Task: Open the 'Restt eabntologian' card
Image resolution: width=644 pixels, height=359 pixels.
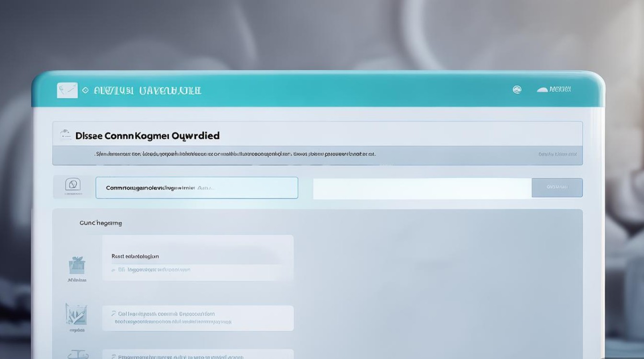Action: point(197,258)
